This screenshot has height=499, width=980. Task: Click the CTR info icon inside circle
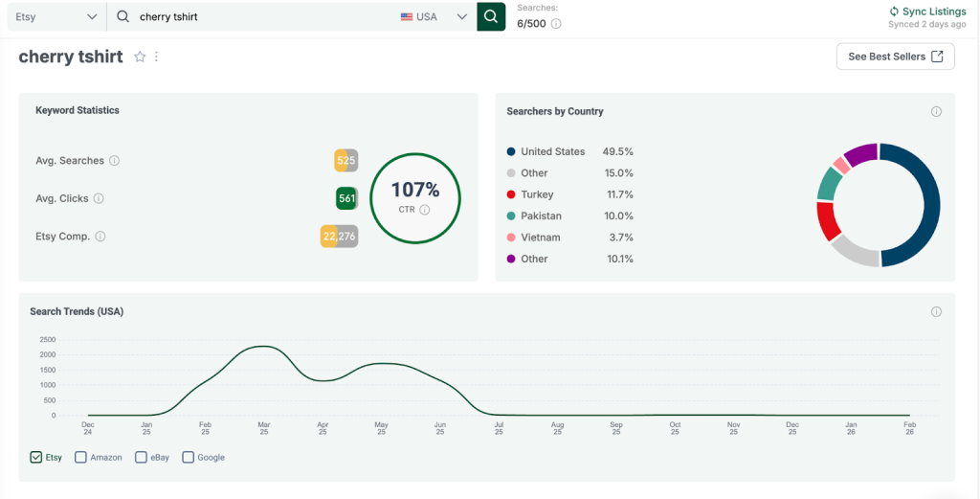pos(425,210)
